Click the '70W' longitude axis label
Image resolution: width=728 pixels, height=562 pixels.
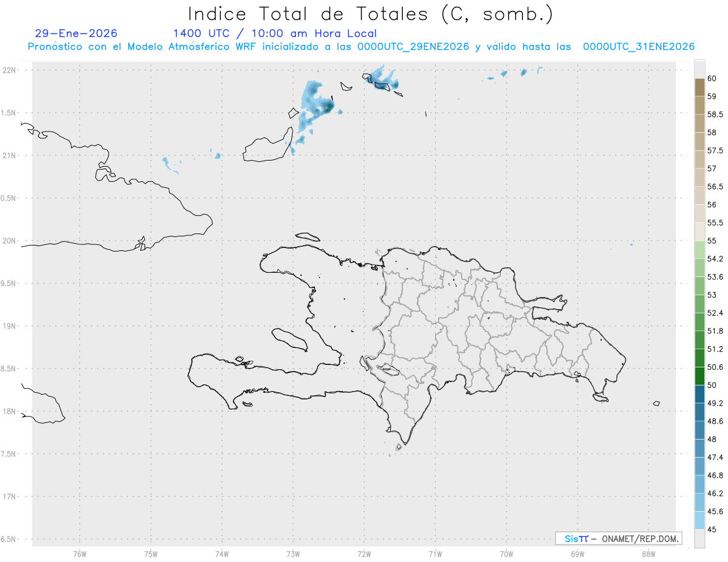[507, 554]
